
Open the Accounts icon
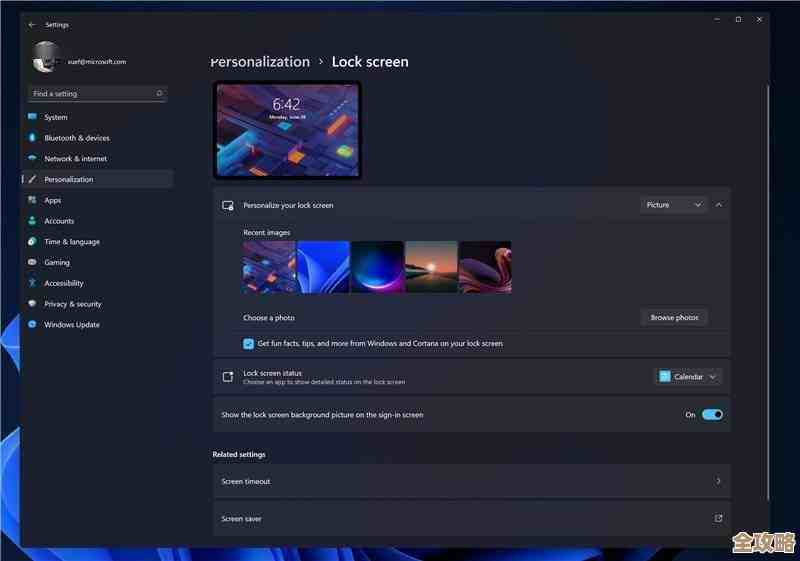coord(32,221)
